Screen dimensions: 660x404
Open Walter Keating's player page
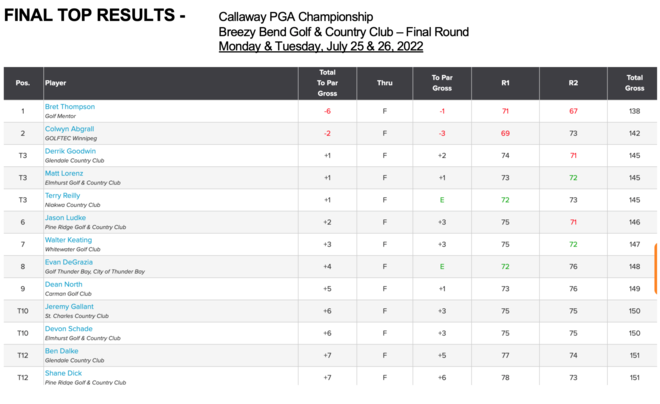(x=68, y=240)
